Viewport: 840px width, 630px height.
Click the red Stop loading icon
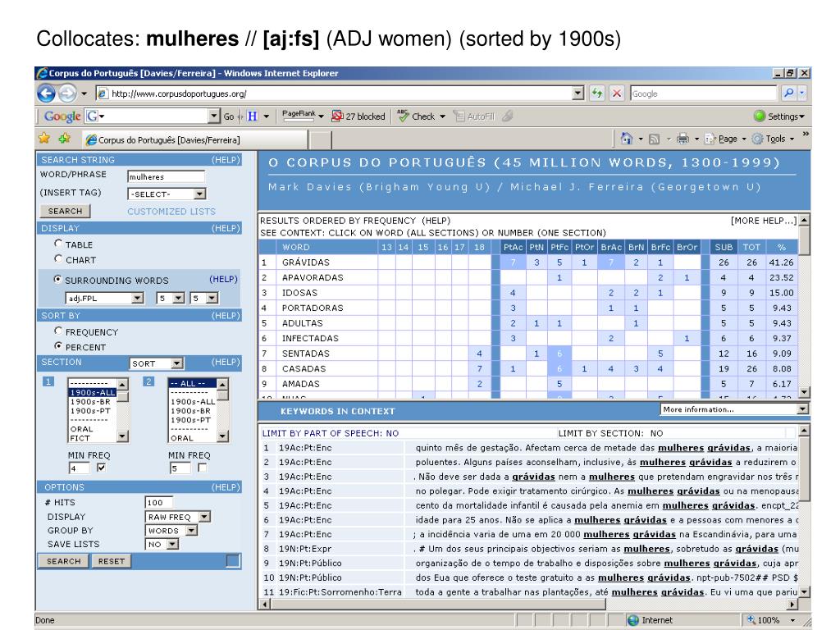pos(617,94)
